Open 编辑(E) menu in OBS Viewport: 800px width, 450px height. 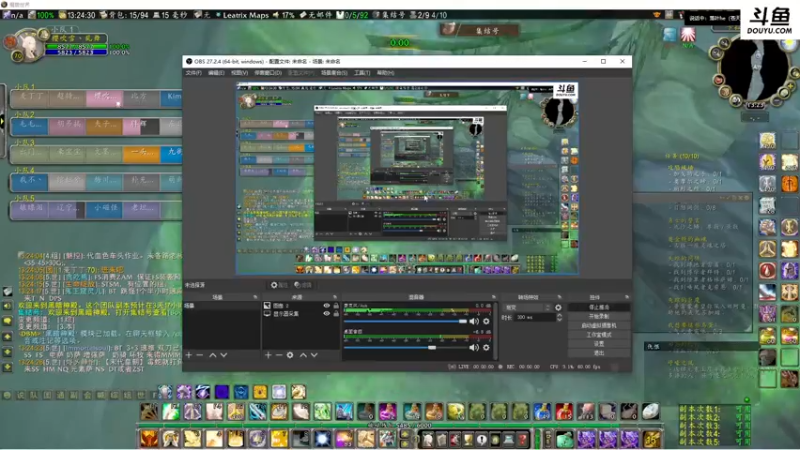(x=216, y=73)
